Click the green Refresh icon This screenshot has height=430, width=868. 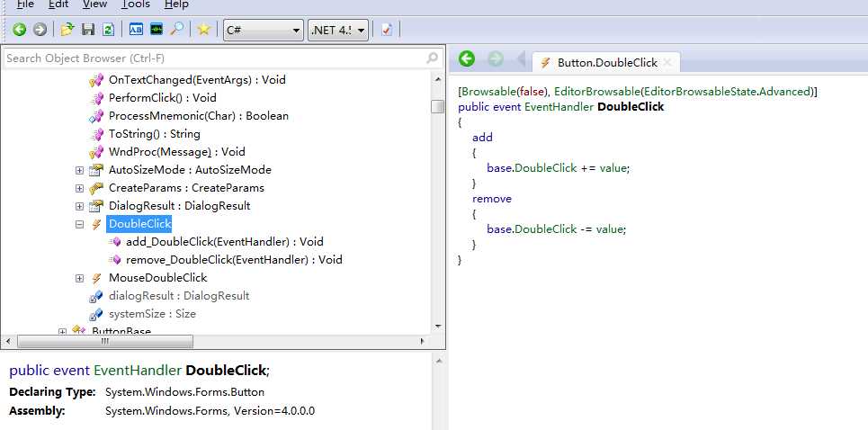[108, 30]
